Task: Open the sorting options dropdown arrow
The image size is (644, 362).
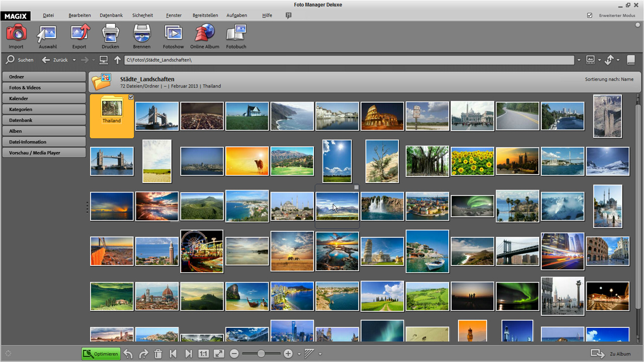Action: tap(618, 60)
